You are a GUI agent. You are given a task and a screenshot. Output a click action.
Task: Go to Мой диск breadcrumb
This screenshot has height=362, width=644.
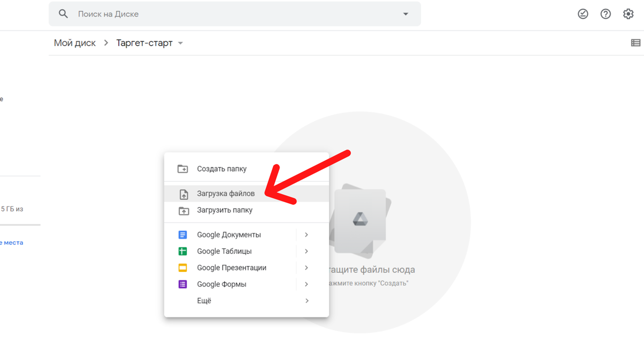tap(75, 43)
